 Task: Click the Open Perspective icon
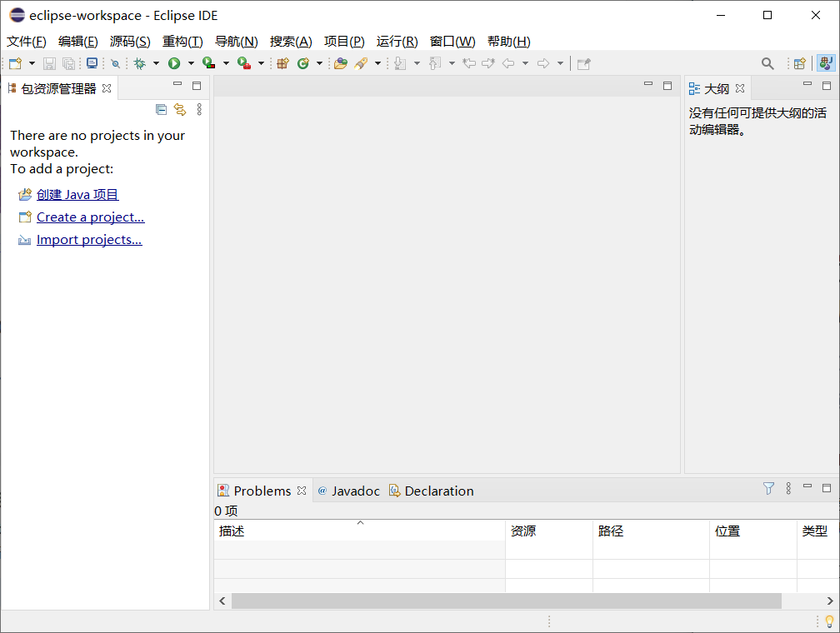point(799,62)
